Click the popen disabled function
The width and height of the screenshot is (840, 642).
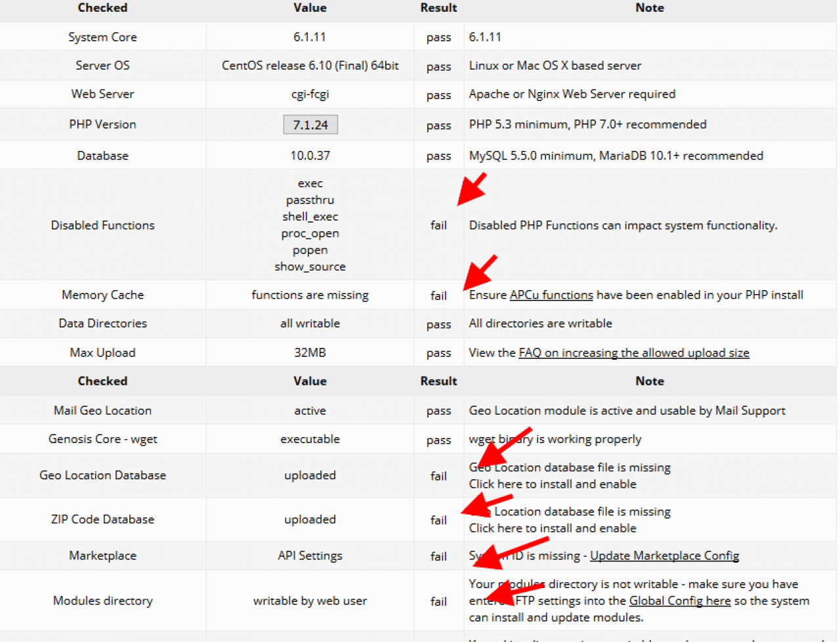310,250
